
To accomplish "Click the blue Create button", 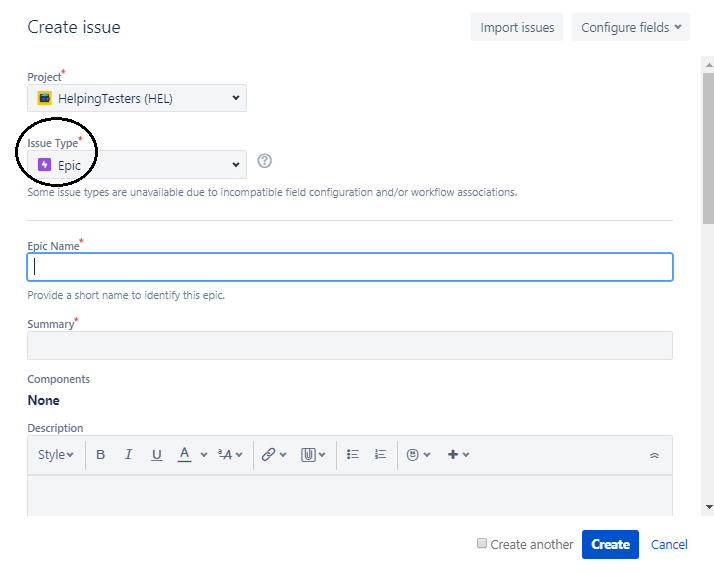I will coord(610,544).
